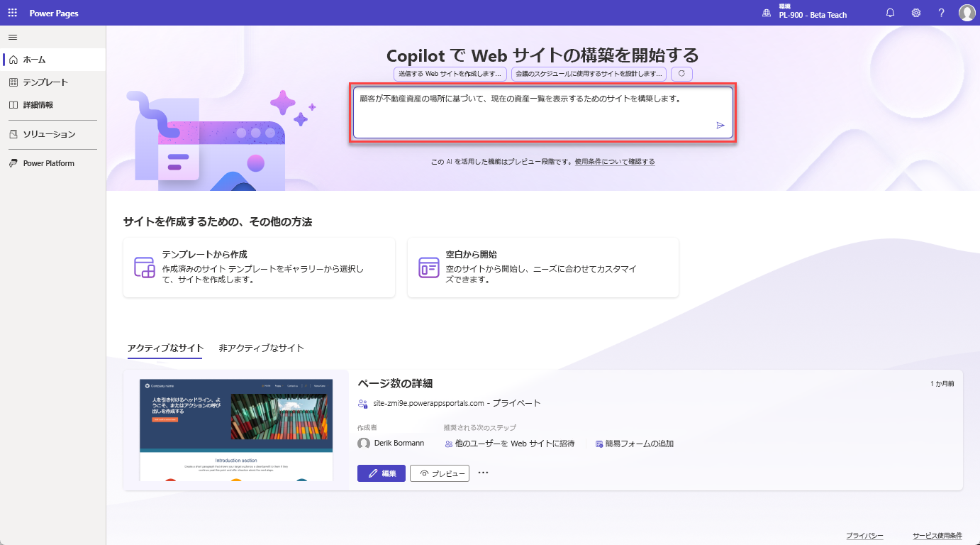
Task: Click the Power Pages header title
Action: (54, 13)
